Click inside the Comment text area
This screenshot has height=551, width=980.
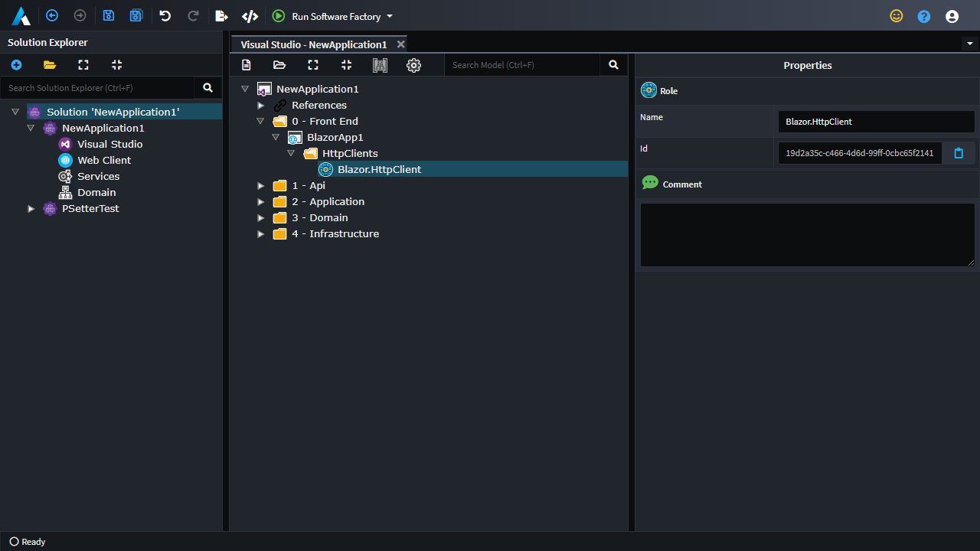point(808,235)
